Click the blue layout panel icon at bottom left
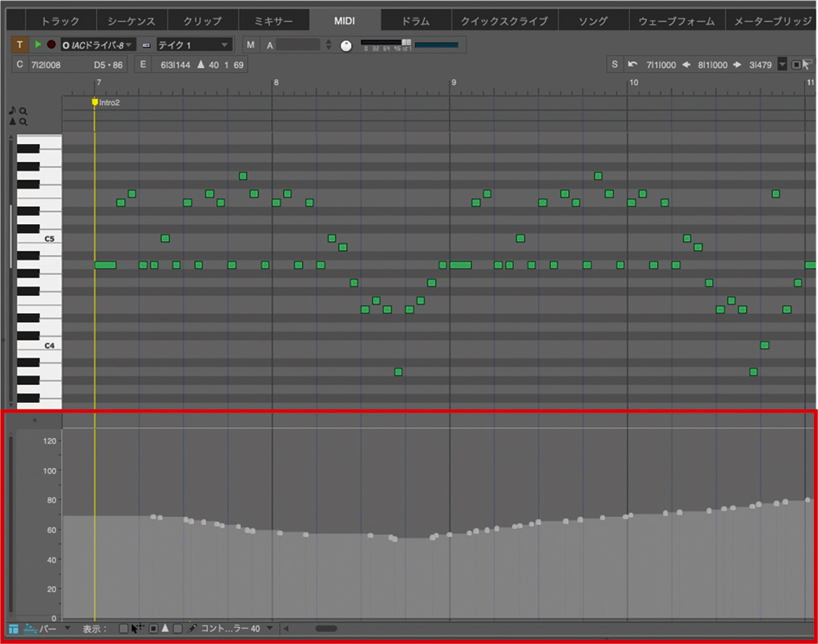This screenshot has height=644, width=818. tap(14, 629)
